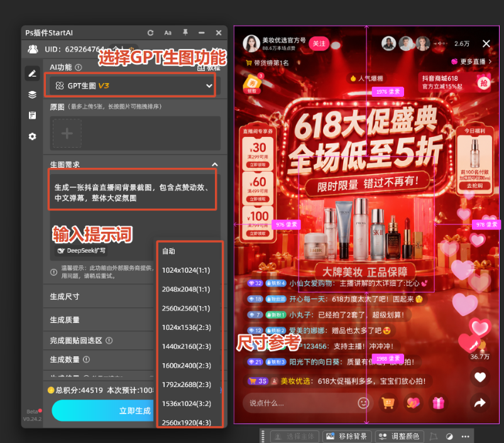Image resolution: width=504 pixels, height=443 pixels.
Task: Open the Aa font size option
Action: pyautogui.click(x=168, y=33)
